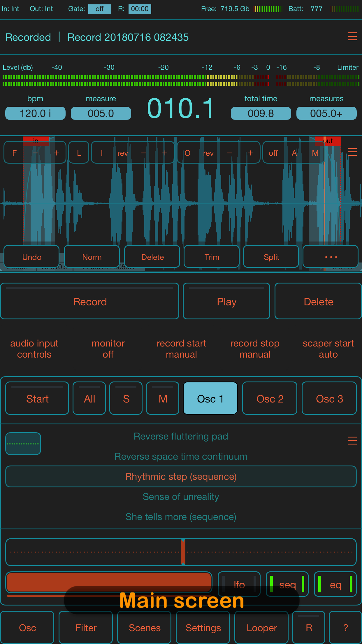
Task: Click rev in the O out-point group
Action: tap(208, 153)
